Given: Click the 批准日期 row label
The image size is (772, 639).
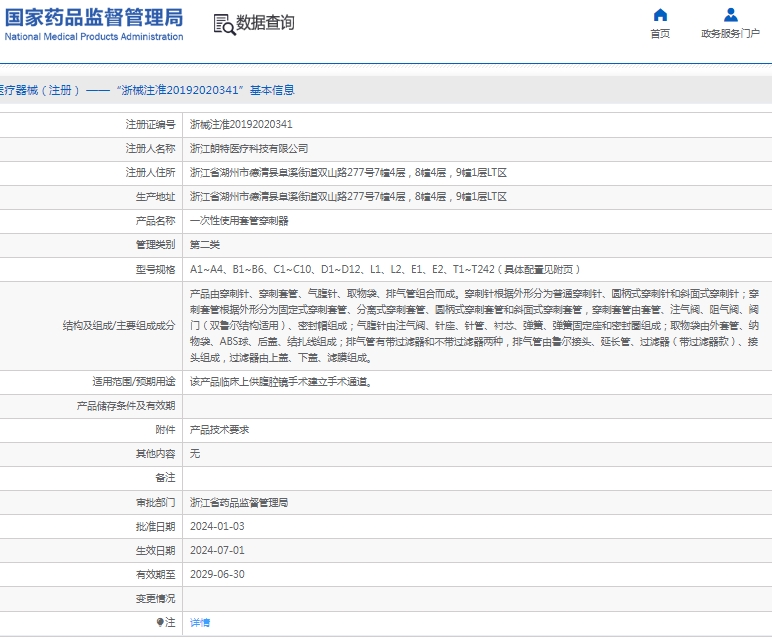Looking at the screenshot, I should coord(156,526).
